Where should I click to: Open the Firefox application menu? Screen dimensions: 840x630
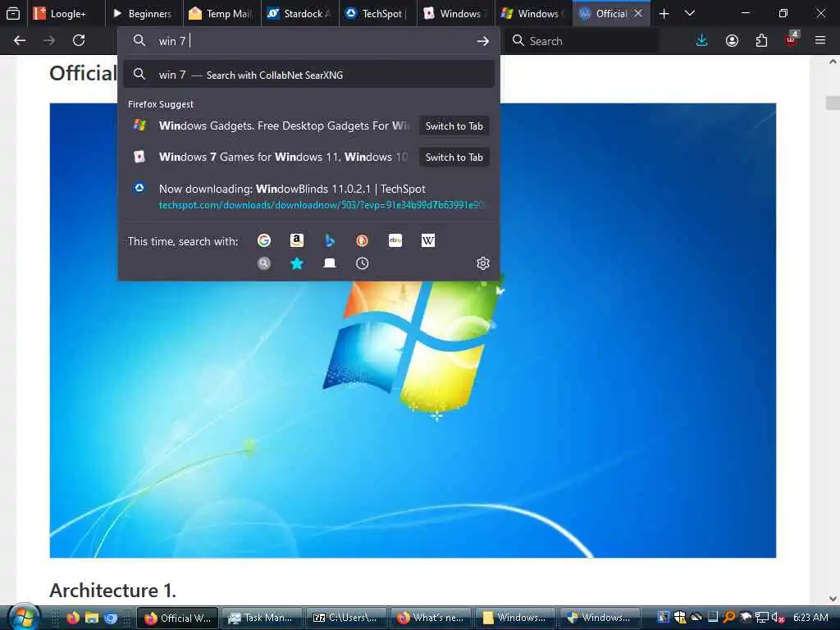(x=820, y=41)
